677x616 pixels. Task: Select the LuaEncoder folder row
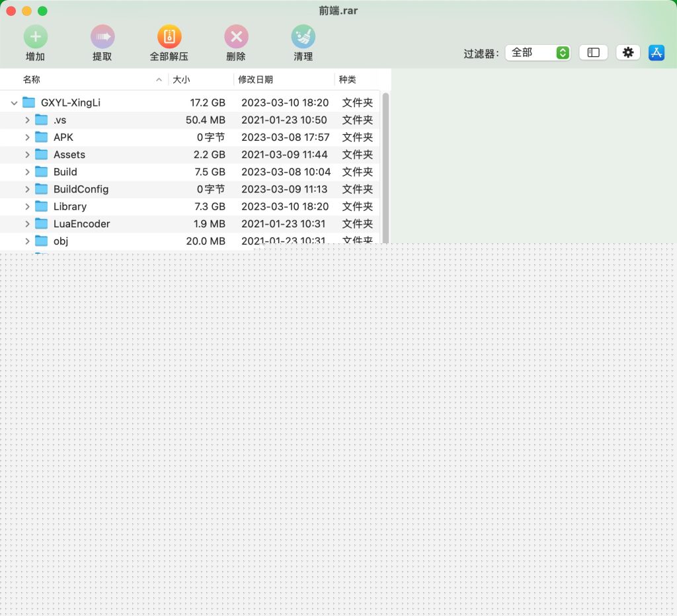(x=190, y=223)
